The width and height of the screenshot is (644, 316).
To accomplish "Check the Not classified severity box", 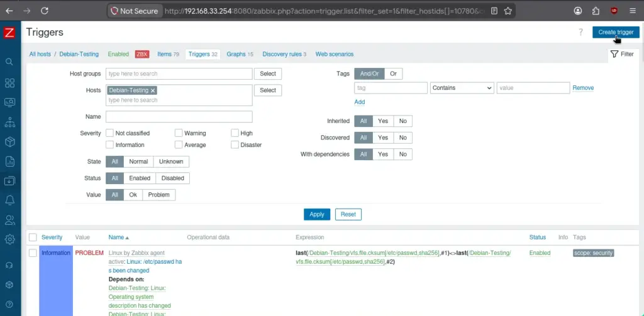I will click(x=109, y=133).
